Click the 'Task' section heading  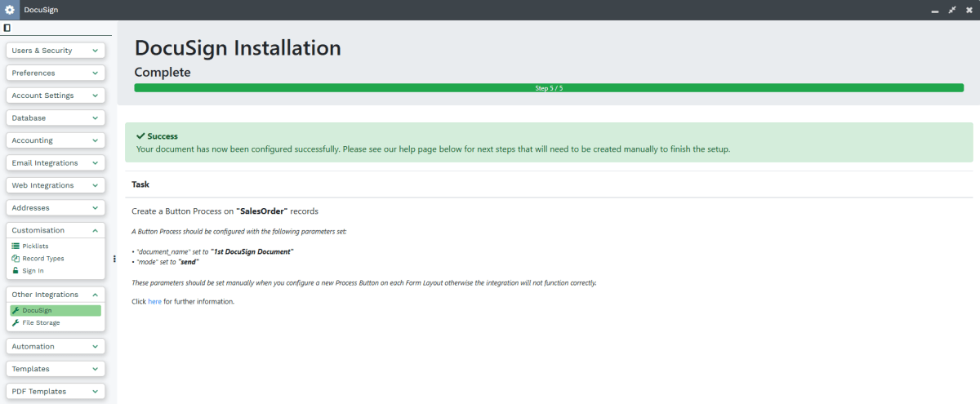coord(140,184)
